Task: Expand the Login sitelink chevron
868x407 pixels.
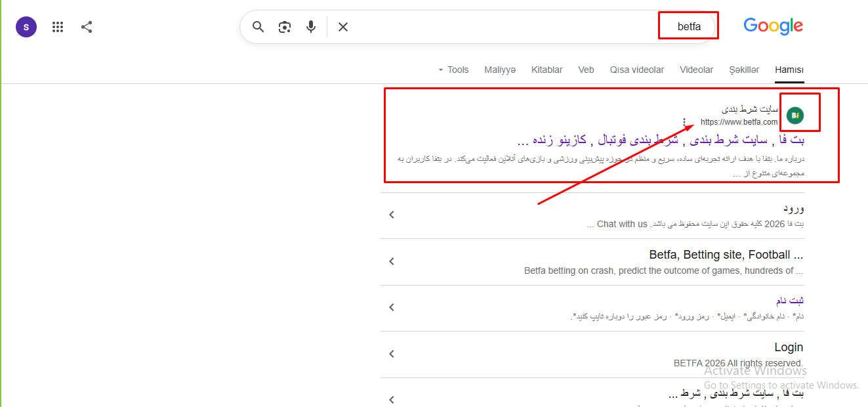Action: pyautogui.click(x=392, y=354)
